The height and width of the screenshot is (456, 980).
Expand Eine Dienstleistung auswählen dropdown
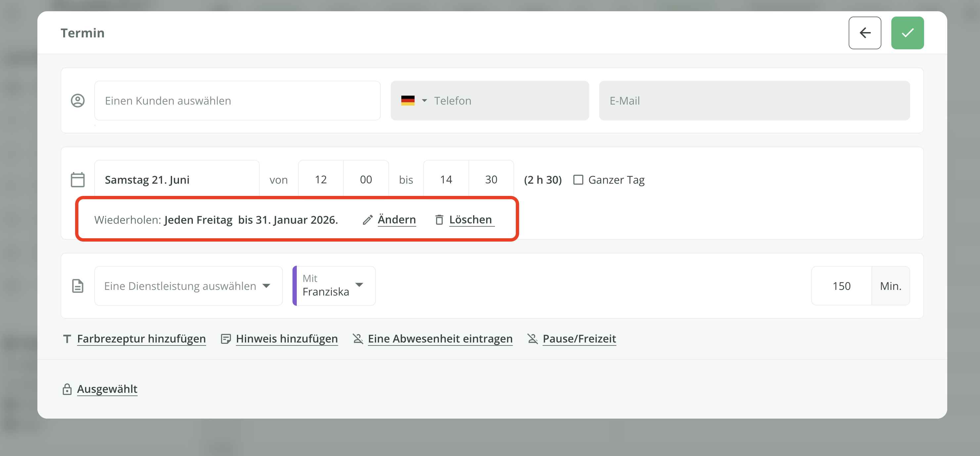[x=188, y=286]
